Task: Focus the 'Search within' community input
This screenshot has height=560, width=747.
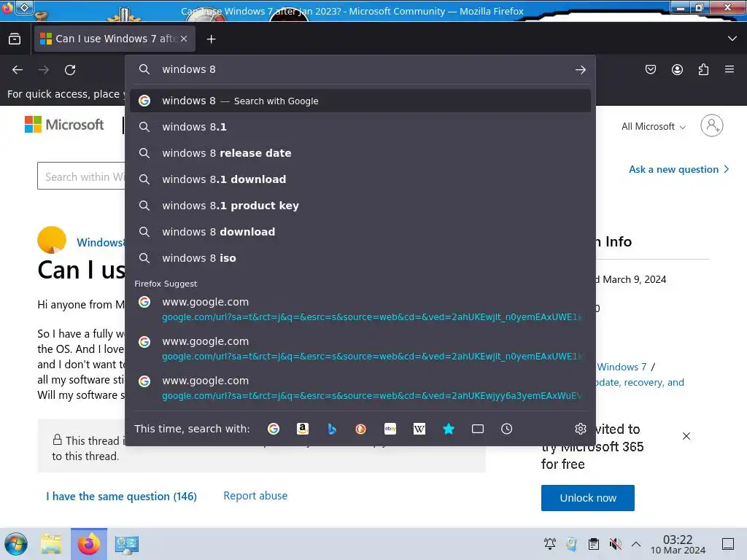Action: tap(81, 176)
